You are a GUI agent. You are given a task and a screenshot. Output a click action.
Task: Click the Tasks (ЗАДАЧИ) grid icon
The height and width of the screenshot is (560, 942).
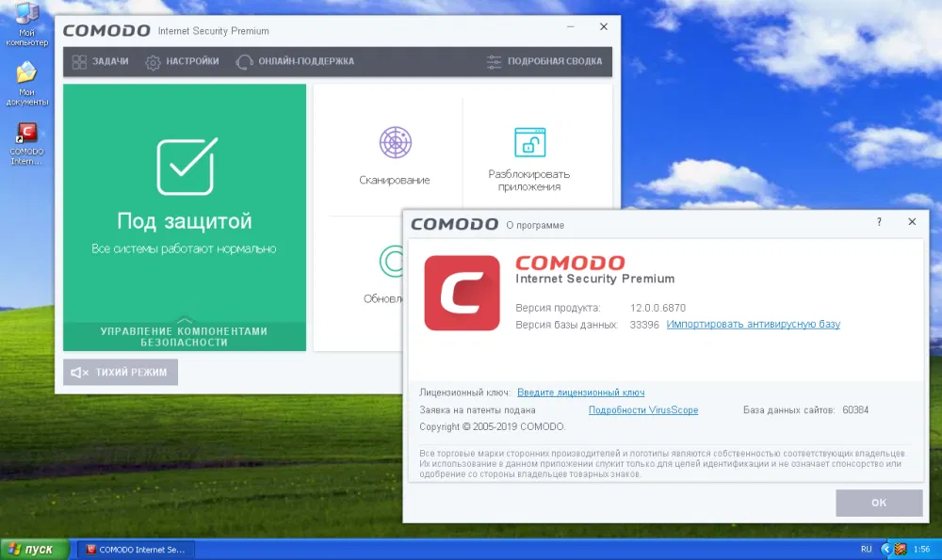(x=79, y=62)
